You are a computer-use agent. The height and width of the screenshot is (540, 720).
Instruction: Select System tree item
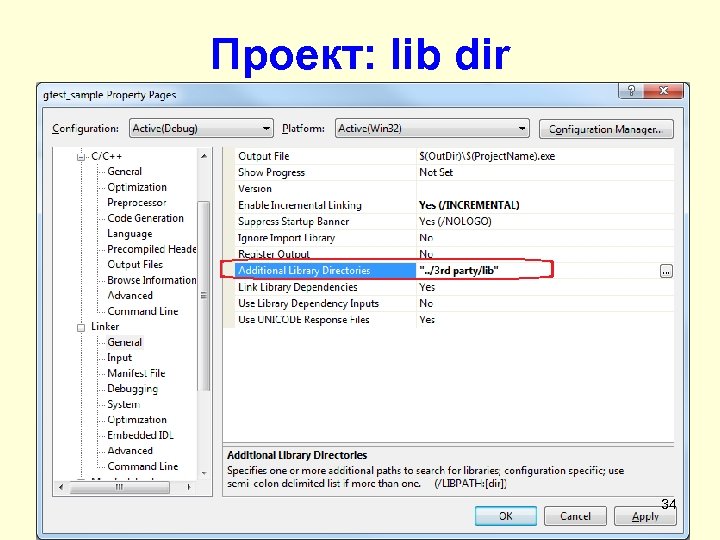[123, 405]
